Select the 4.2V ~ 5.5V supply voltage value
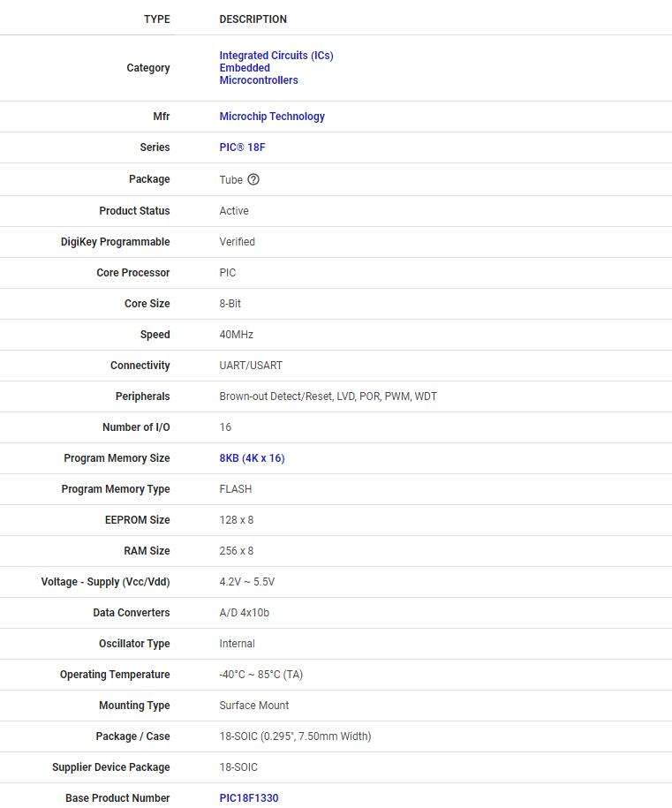The width and height of the screenshot is (672, 808). pos(247,582)
